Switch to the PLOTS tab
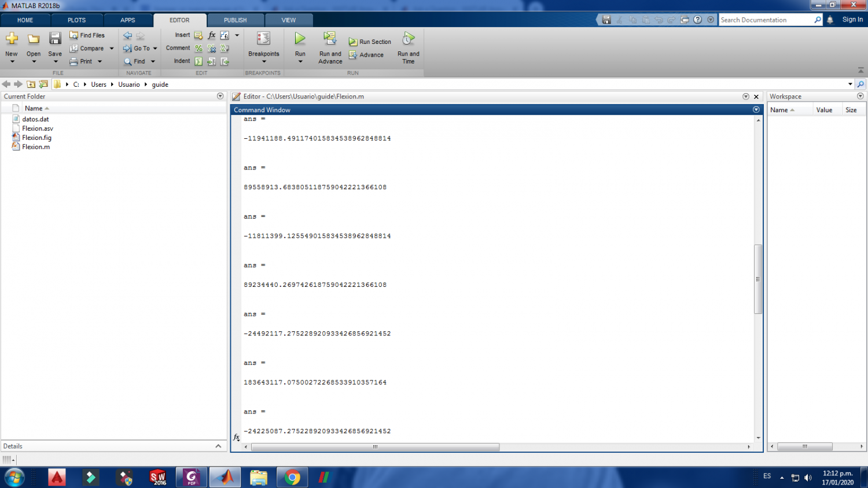Image resolution: width=868 pixels, height=488 pixels. [77, 20]
